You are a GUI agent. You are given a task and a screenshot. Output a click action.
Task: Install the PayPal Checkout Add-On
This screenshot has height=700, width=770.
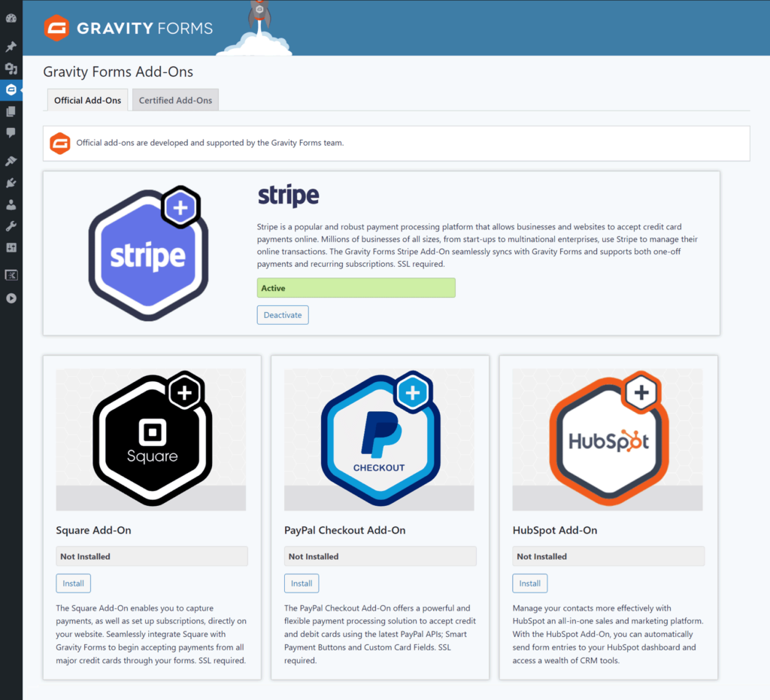[301, 583]
